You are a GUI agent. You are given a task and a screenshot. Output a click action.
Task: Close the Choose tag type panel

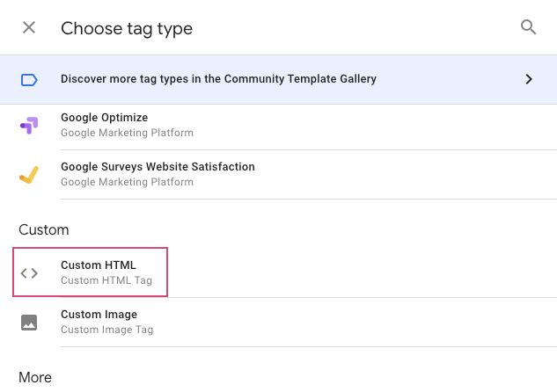[x=29, y=27]
